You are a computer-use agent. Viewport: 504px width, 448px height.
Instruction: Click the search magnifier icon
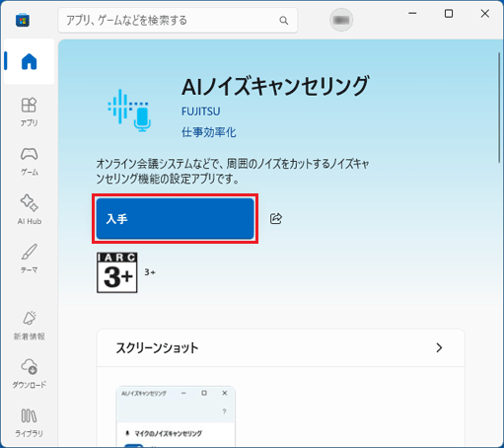click(x=284, y=21)
